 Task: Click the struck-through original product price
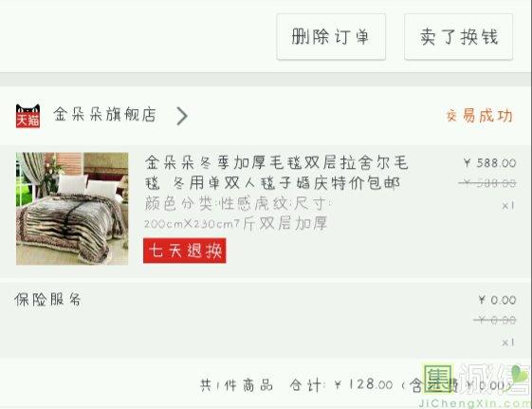coord(487,183)
